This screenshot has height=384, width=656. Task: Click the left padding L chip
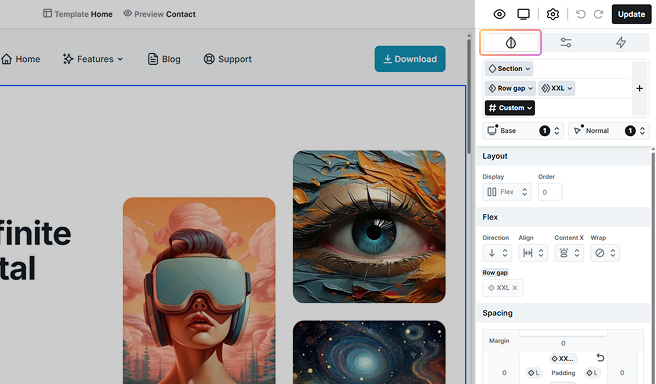[533, 373]
